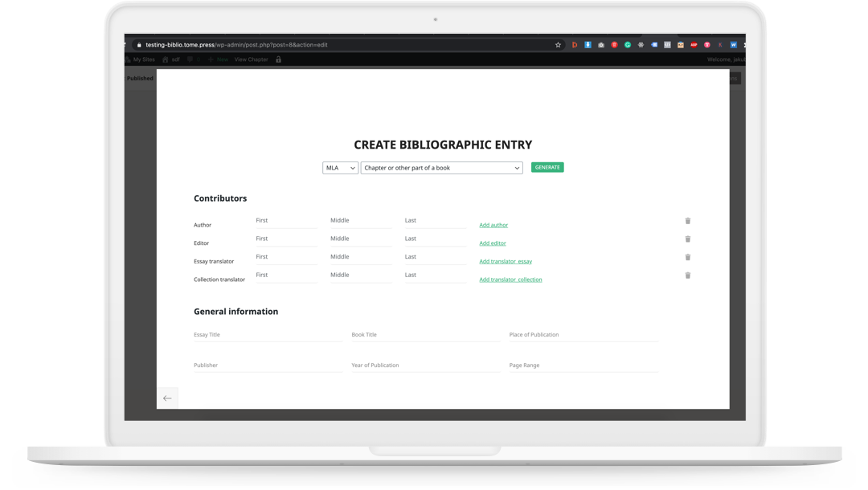Image resolution: width=868 pixels, height=490 pixels.
Task: Open the MLA citation style dropdown
Action: [x=340, y=168]
